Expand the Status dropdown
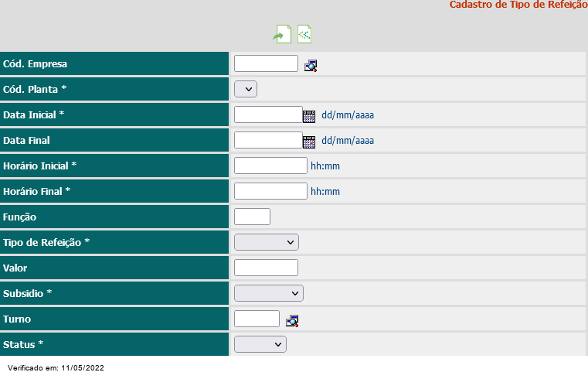Image resolution: width=588 pixels, height=379 pixels. 260,344
